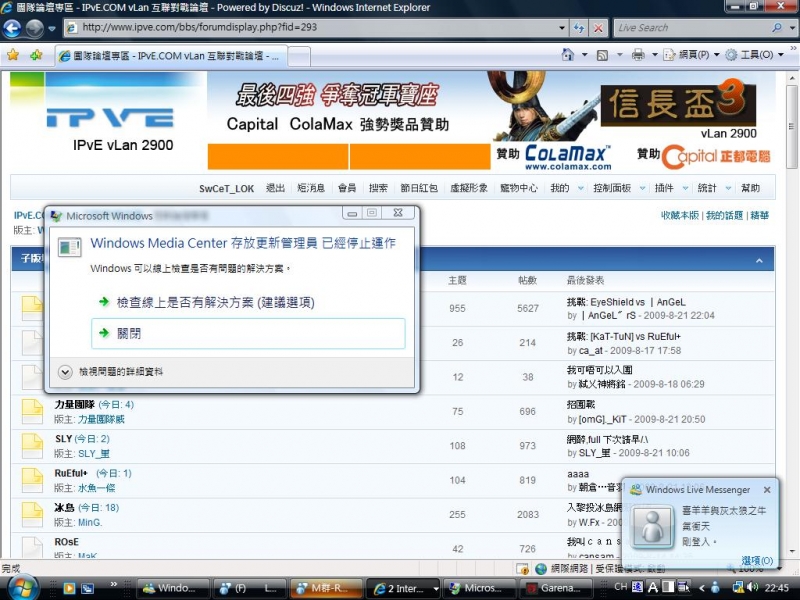
Task: Click the Messenger contact avatar in notification
Action: [x=652, y=527]
